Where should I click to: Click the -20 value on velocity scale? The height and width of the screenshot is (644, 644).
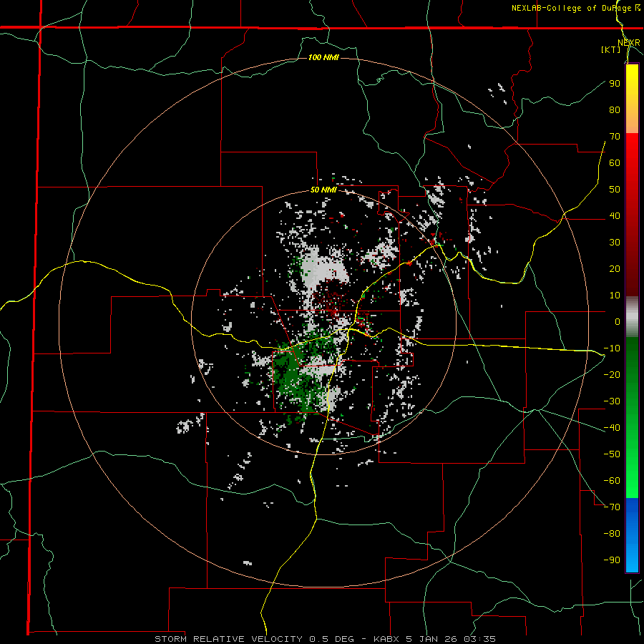(612, 374)
